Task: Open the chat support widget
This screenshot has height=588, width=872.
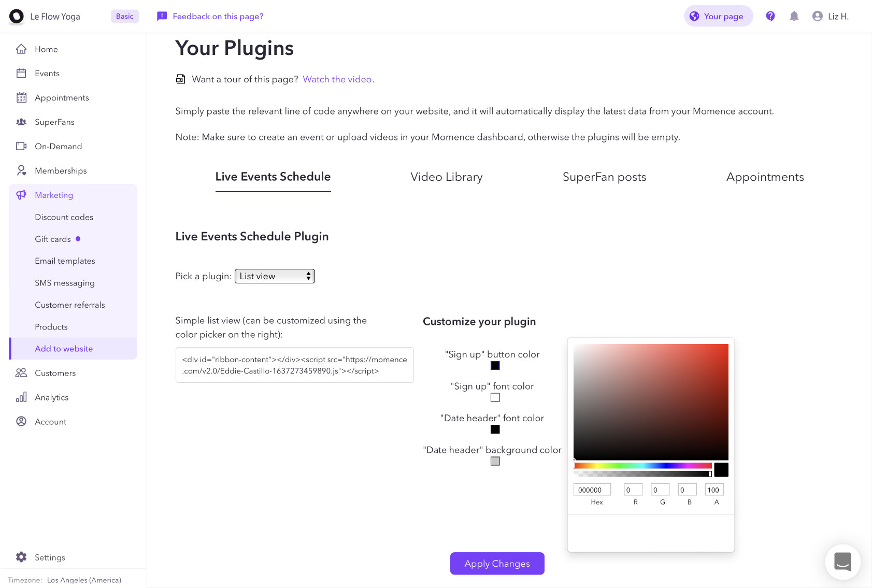Action: 842,562
